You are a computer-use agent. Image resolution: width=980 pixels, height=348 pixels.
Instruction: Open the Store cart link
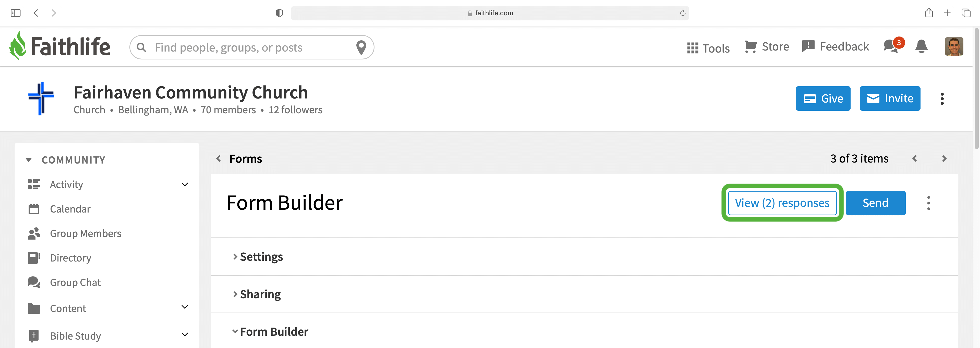click(766, 46)
